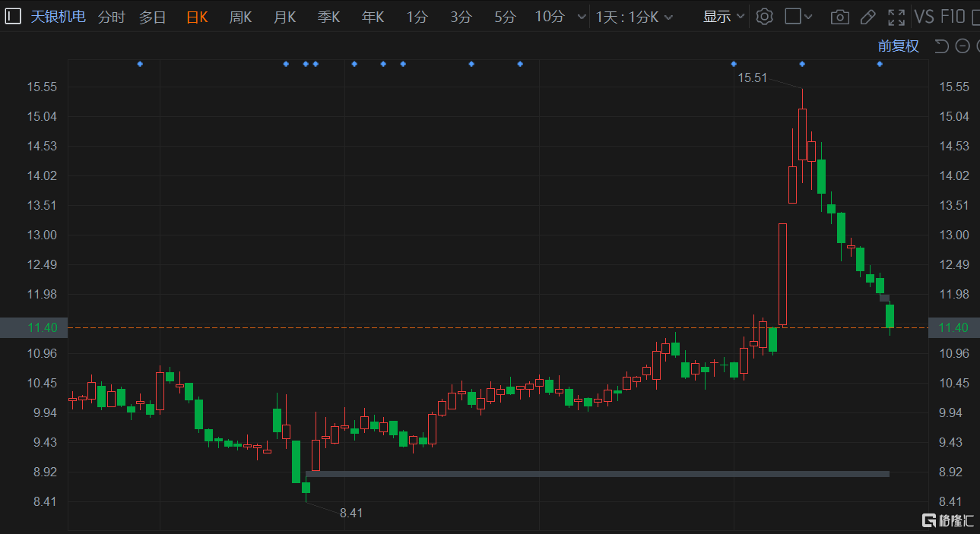Click the 14.02 value on left axis
Image resolution: width=980 pixels, height=534 pixels.
42,175
